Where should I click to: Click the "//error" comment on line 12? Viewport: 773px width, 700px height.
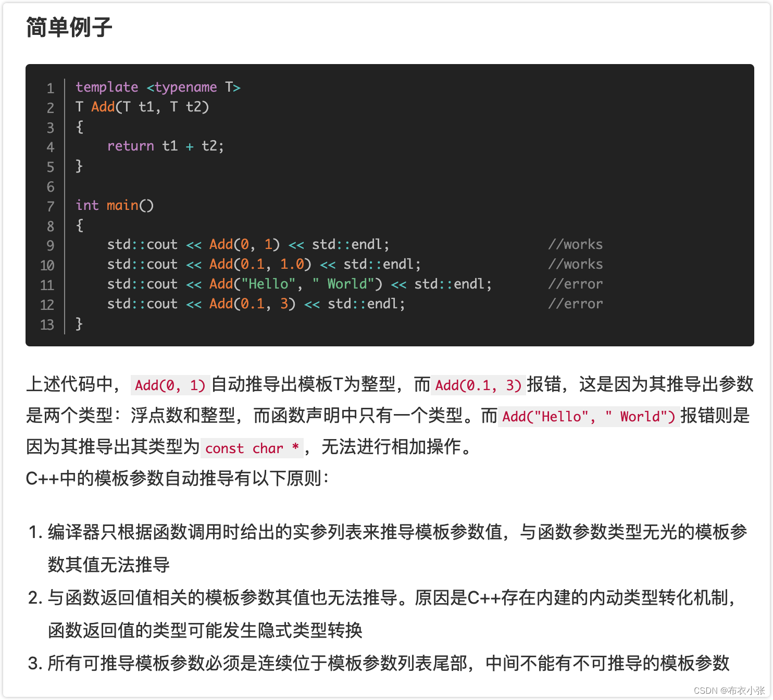click(x=575, y=304)
